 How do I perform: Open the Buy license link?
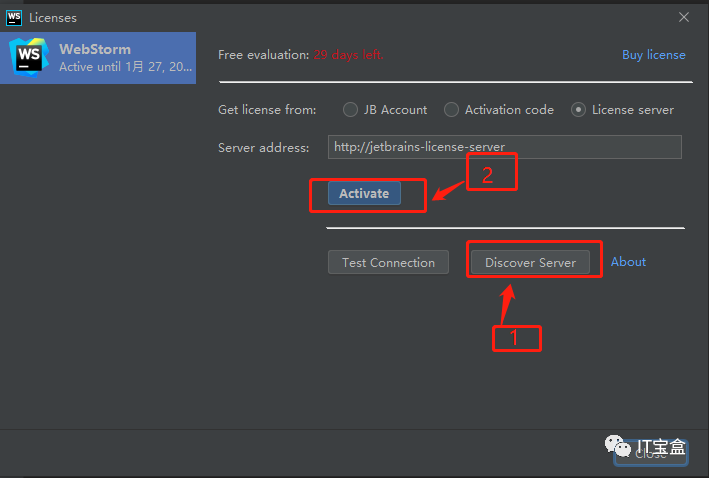click(654, 55)
